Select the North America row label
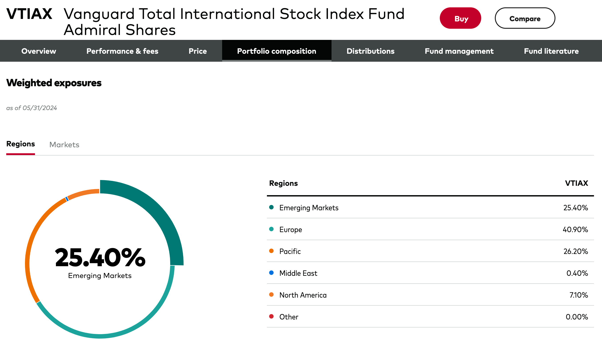The height and width of the screenshot is (364, 602). (x=303, y=295)
